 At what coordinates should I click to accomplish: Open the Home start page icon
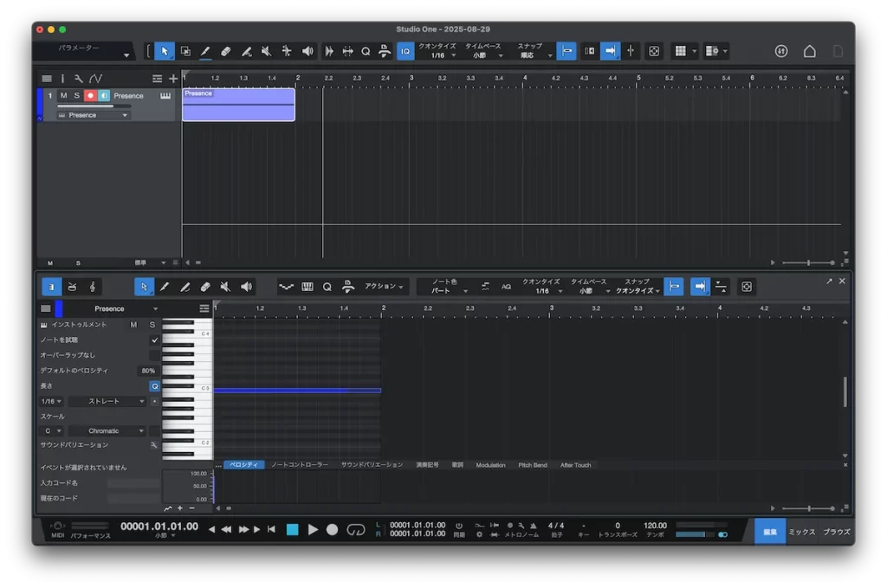pyautogui.click(x=809, y=52)
